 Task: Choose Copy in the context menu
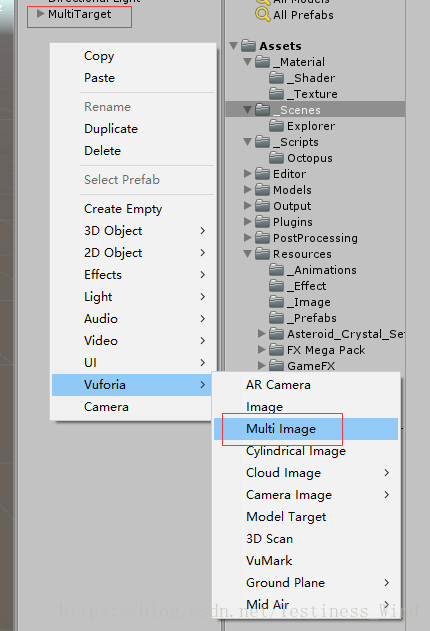point(132,56)
